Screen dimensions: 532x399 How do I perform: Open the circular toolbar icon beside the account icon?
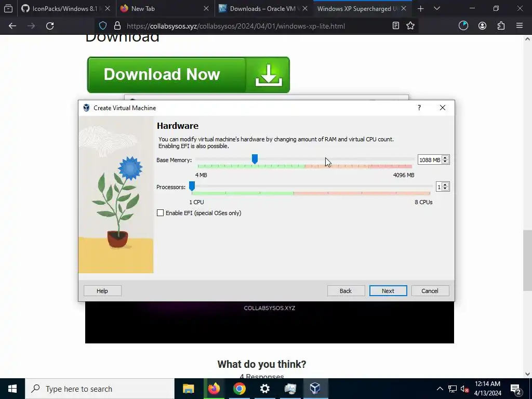(x=463, y=26)
